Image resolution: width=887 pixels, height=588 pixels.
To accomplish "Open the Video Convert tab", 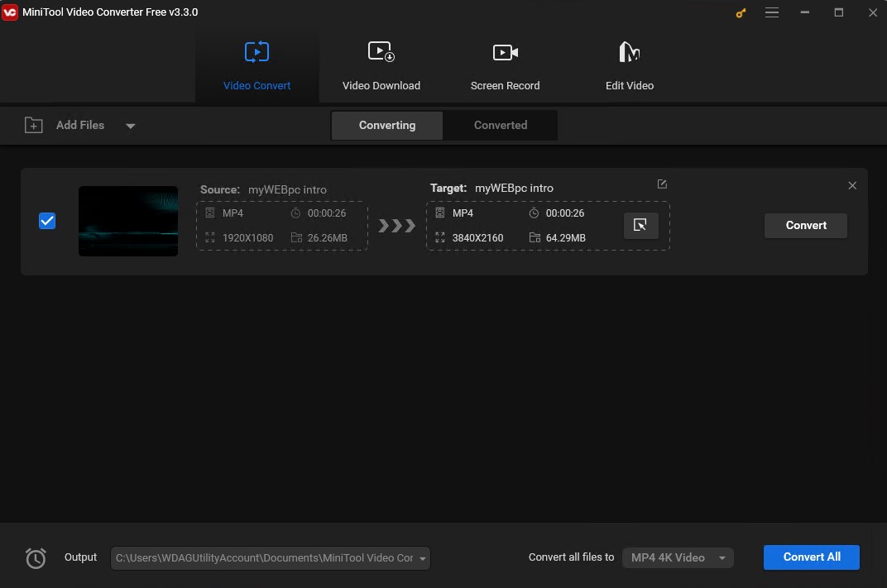I will point(257,65).
